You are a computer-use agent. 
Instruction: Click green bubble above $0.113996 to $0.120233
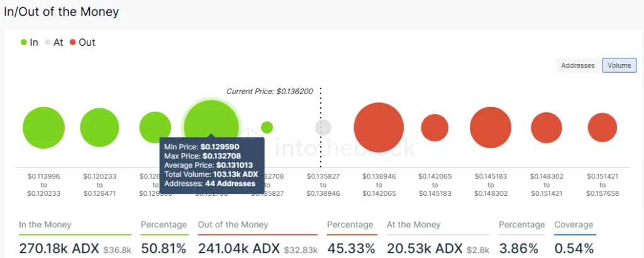point(43,128)
